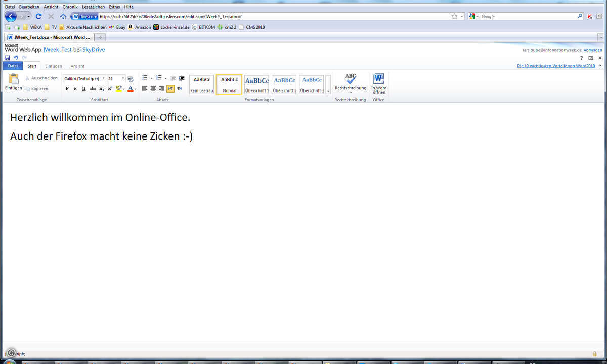Switch to the Ansicht ribbon tab
607x364 pixels.
[77, 66]
